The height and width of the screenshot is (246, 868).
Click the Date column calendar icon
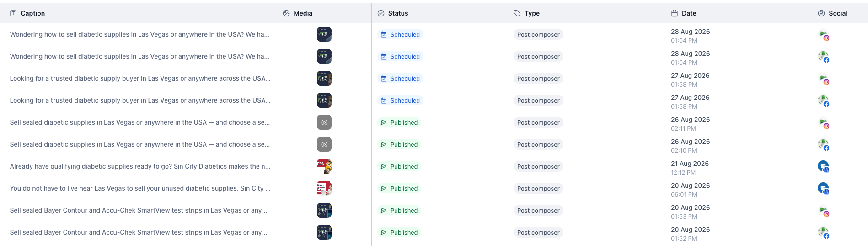pyautogui.click(x=675, y=13)
